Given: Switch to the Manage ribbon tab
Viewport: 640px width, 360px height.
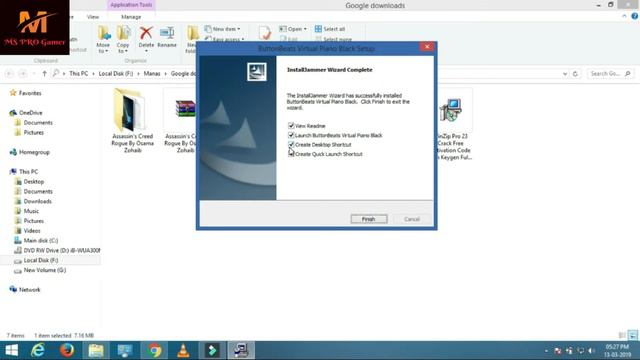Looking at the screenshot, I should (131, 17).
